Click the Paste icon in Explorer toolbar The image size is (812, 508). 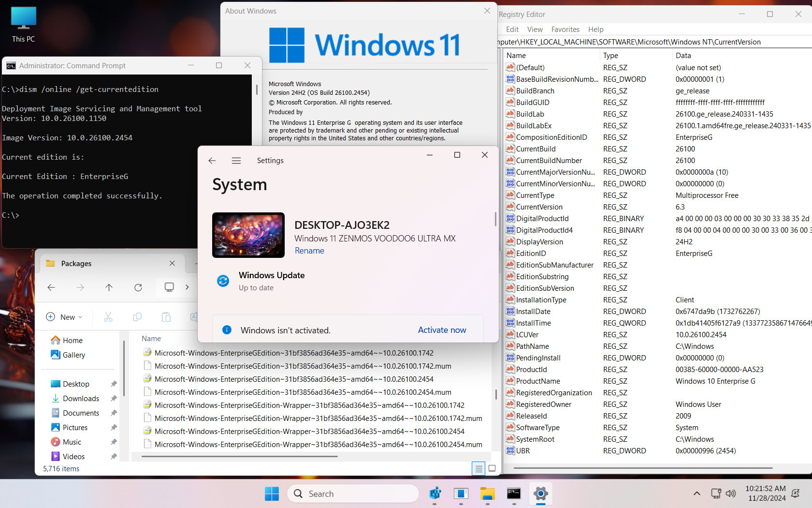pyautogui.click(x=166, y=317)
